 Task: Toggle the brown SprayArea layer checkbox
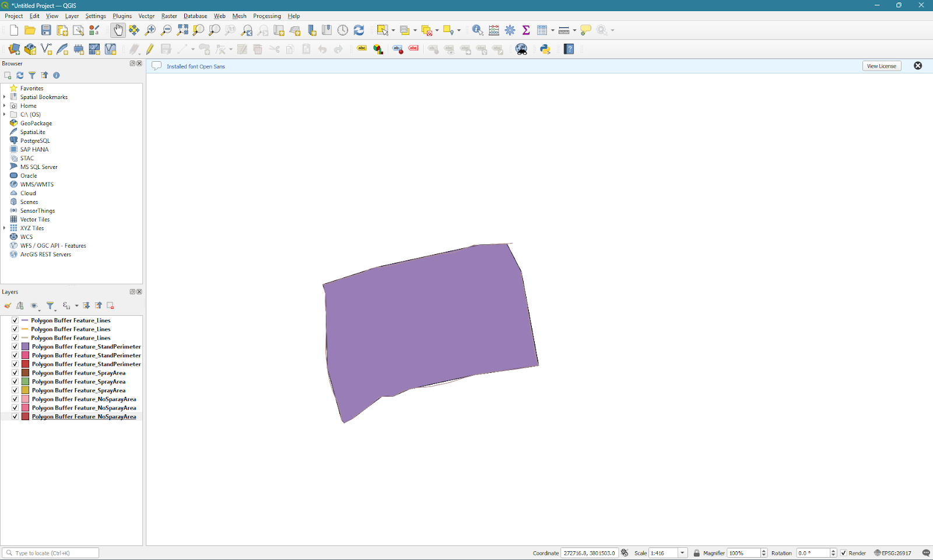point(15,373)
